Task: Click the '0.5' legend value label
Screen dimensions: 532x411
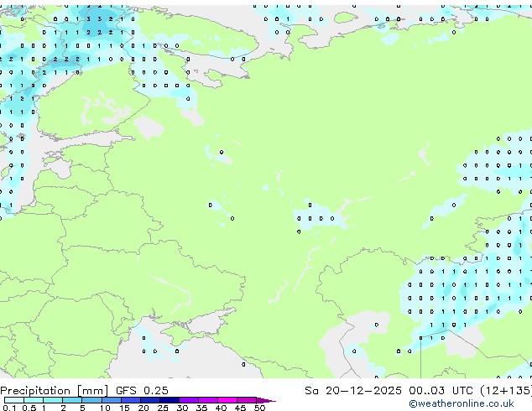Action: (x=29, y=408)
